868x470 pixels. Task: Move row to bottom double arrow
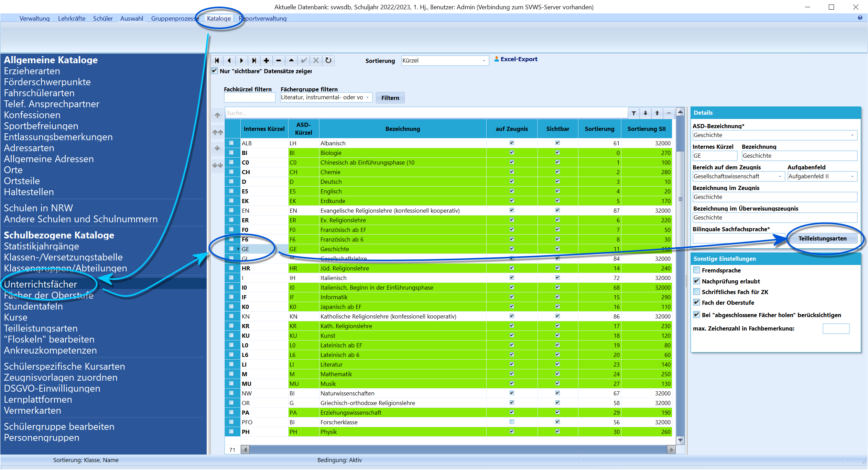(217, 165)
